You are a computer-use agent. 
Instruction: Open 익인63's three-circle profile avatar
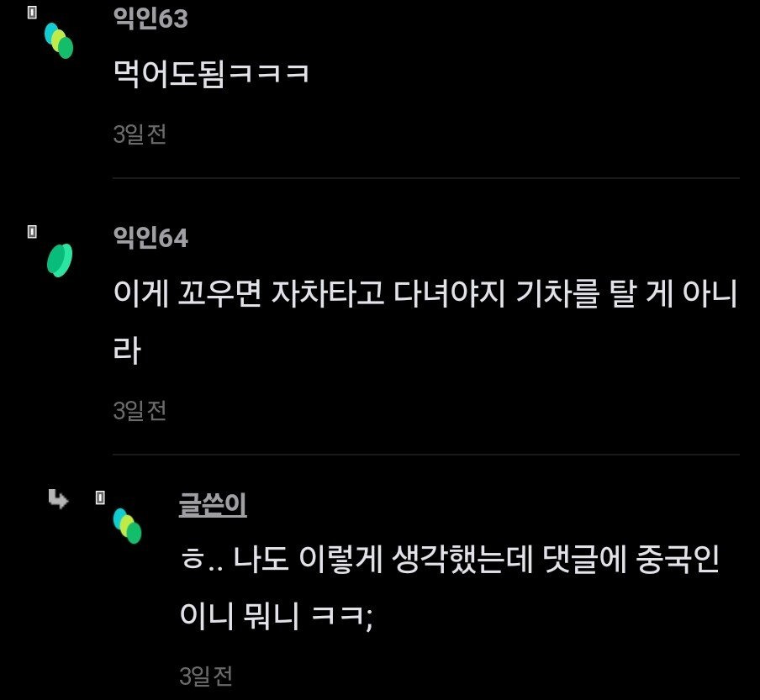[x=59, y=40]
